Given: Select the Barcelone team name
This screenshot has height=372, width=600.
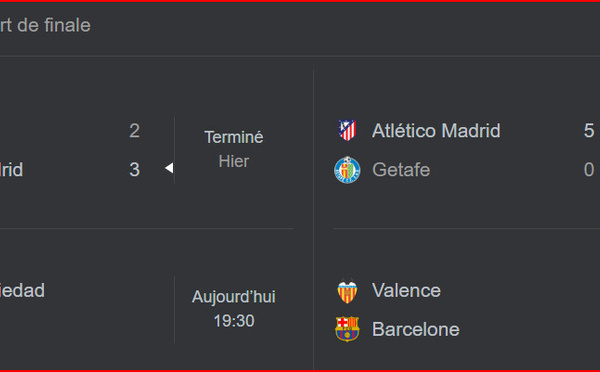Looking at the screenshot, I should click(x=416, y=330).
